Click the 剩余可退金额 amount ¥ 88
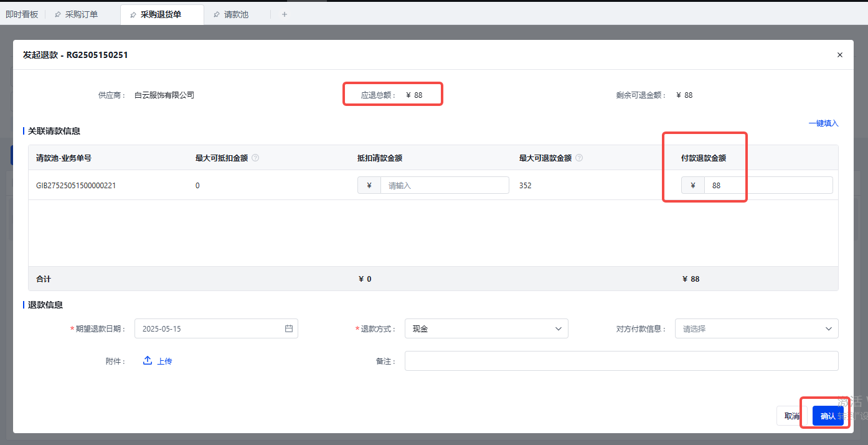Screen dimensions: 868x445 click(x=684, y=95)
